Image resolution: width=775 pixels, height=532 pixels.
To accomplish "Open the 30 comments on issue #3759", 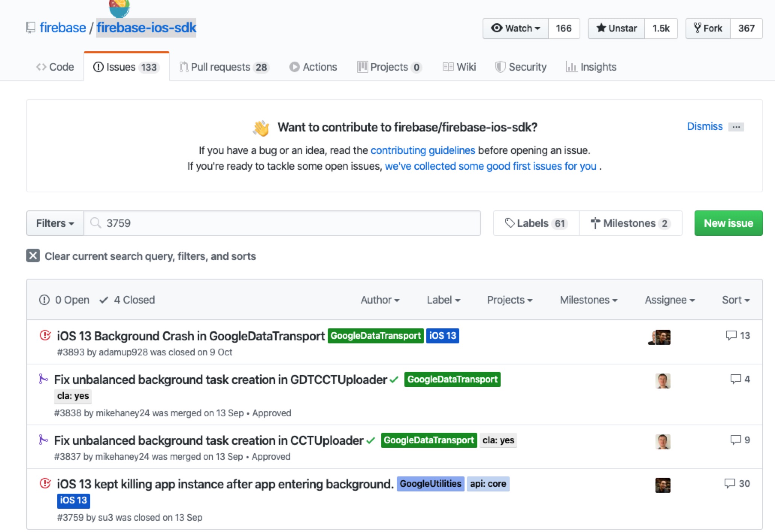I will coord(737,484).
